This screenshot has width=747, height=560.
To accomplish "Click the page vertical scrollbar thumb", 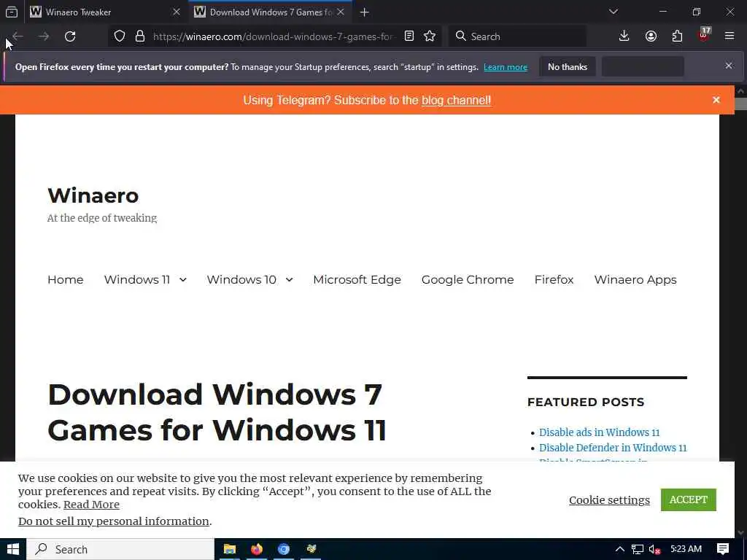I will click(x=740, y=104).
